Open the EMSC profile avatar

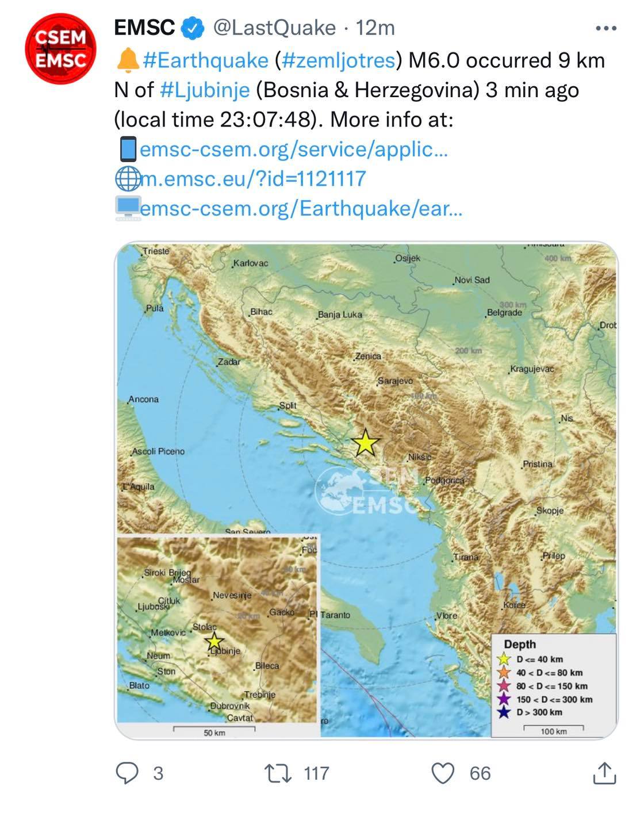click(60, 49)
